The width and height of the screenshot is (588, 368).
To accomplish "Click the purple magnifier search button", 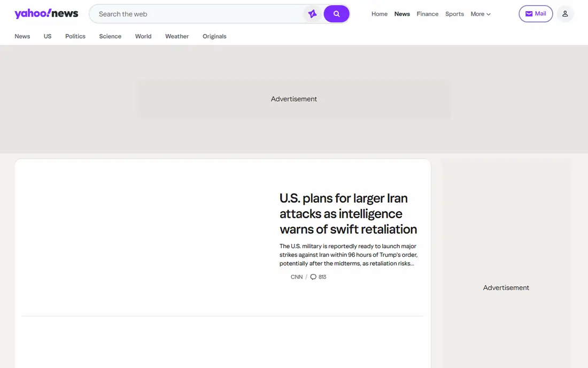I will tap(336, 14).
